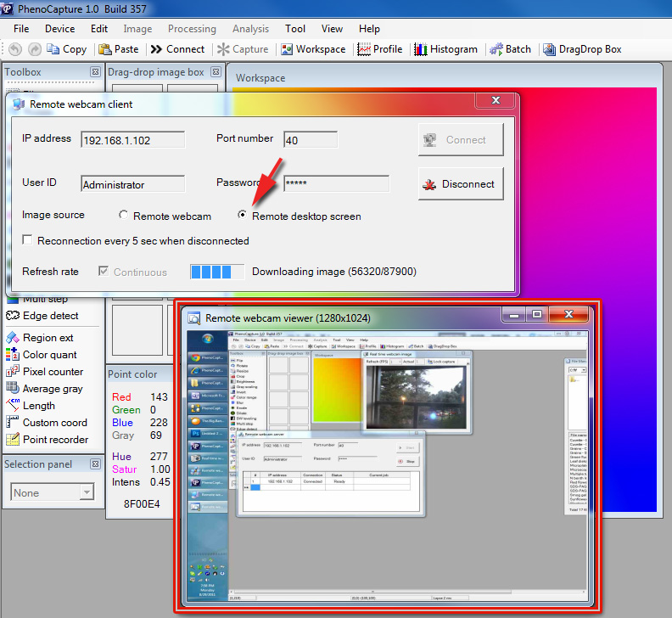The image size is (672, 618).
Task: Open the Tool menu
Action: 295,29
